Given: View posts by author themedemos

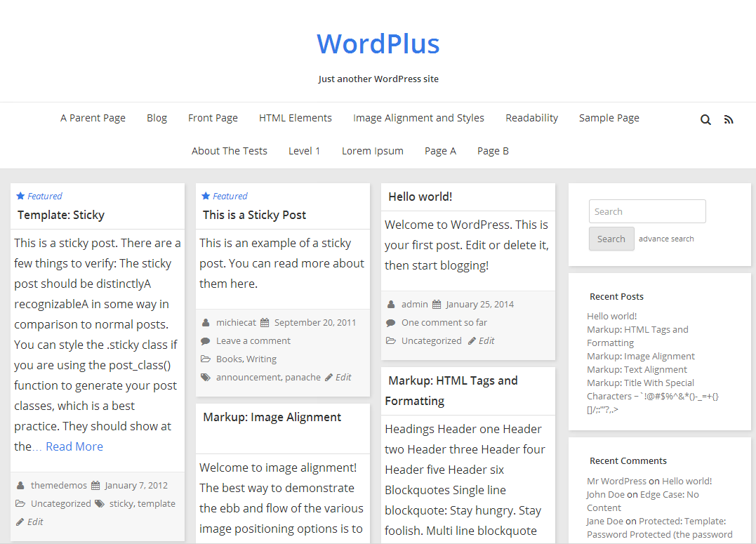Looking at the screenshot, I should [x=59, y=485].
